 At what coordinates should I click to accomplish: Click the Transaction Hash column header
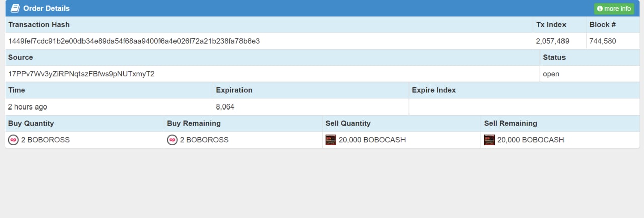point(39,24)
